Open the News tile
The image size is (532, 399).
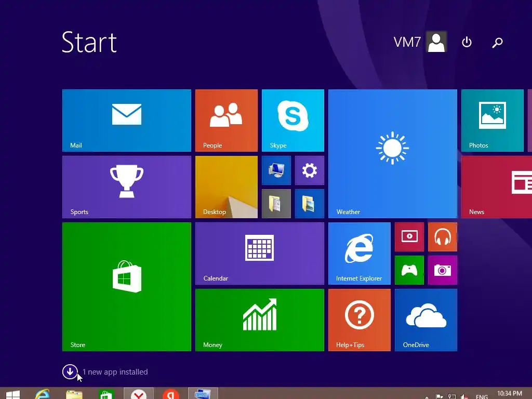pyautogui.click(x=497, y=187)
